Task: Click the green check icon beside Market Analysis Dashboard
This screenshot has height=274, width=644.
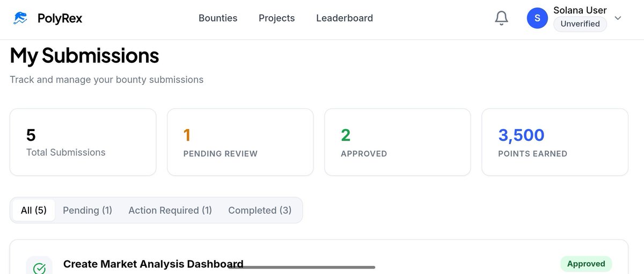Action: [39, 268]
